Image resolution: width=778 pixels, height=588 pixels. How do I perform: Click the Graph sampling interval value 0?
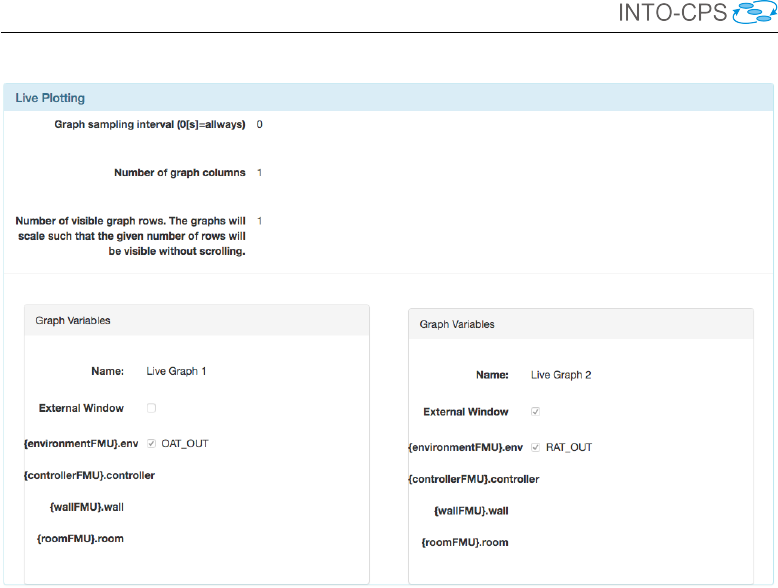259,125
